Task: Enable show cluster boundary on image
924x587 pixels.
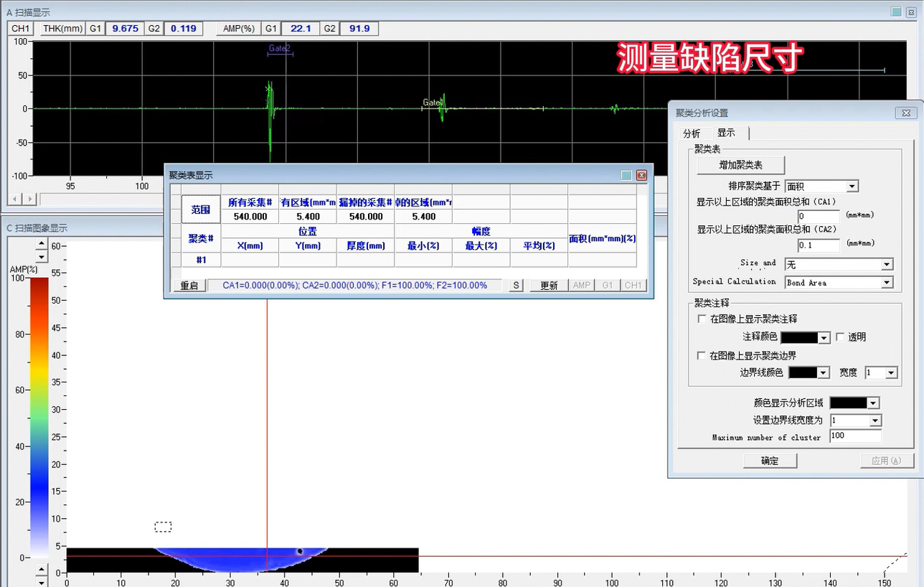Action: pos(702,355)
